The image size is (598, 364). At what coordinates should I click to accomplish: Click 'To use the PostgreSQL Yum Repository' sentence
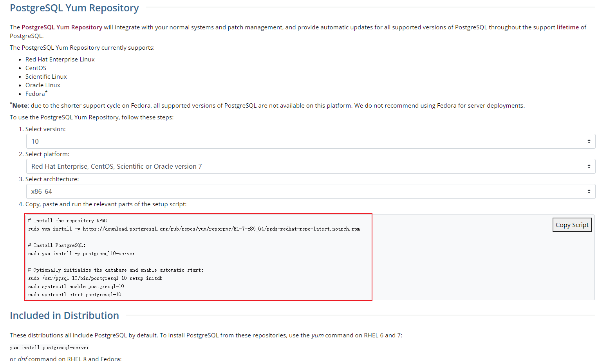tap(92, 117)
